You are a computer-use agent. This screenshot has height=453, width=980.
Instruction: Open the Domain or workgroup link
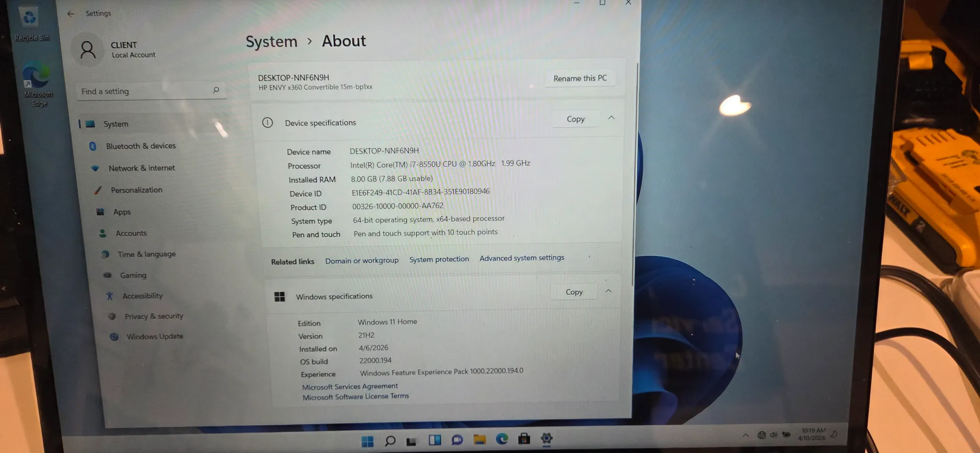click(x=362, y=261)
